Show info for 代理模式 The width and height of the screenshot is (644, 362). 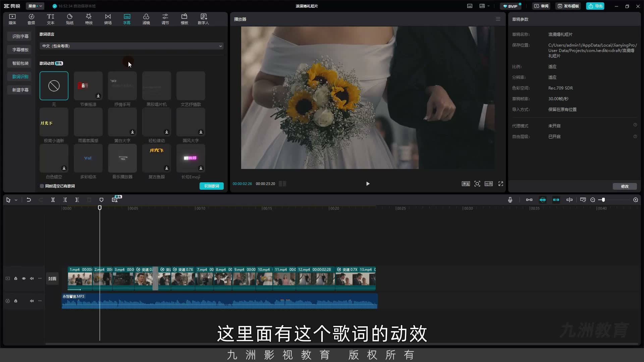tap(635, 125)
